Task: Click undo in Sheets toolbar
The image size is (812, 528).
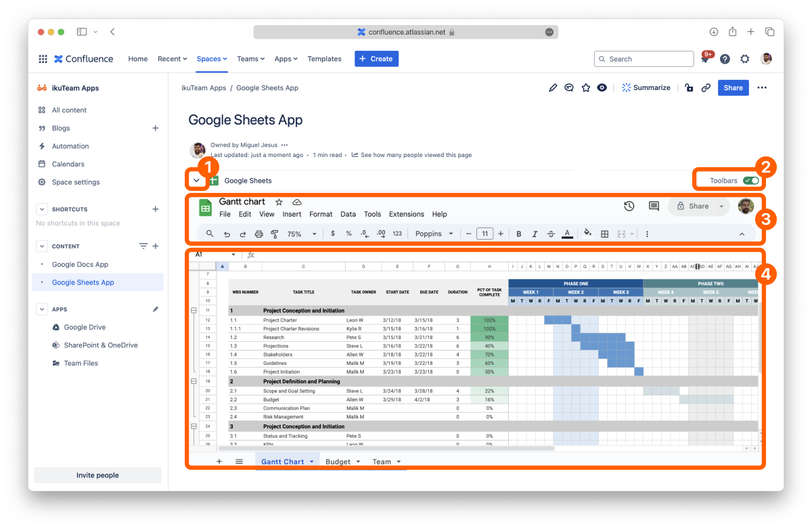Action: [x=227, y=234]
